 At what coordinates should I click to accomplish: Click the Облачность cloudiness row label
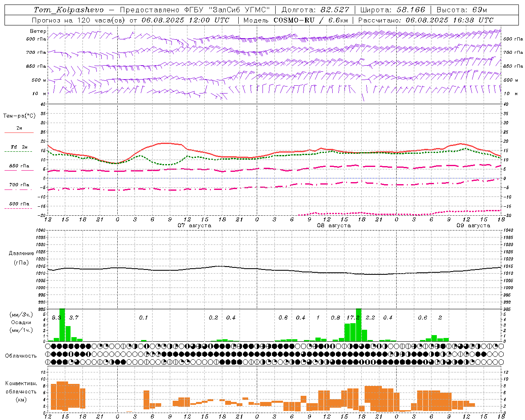pos(21,356)
